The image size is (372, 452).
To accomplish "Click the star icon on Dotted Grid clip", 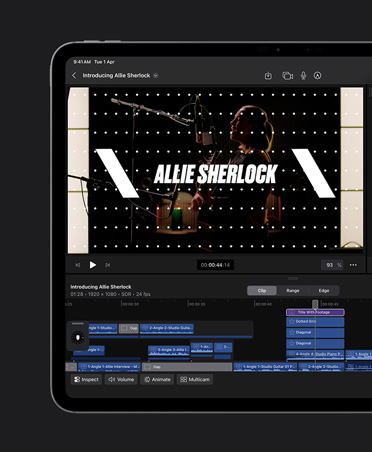I will (292, 322).
